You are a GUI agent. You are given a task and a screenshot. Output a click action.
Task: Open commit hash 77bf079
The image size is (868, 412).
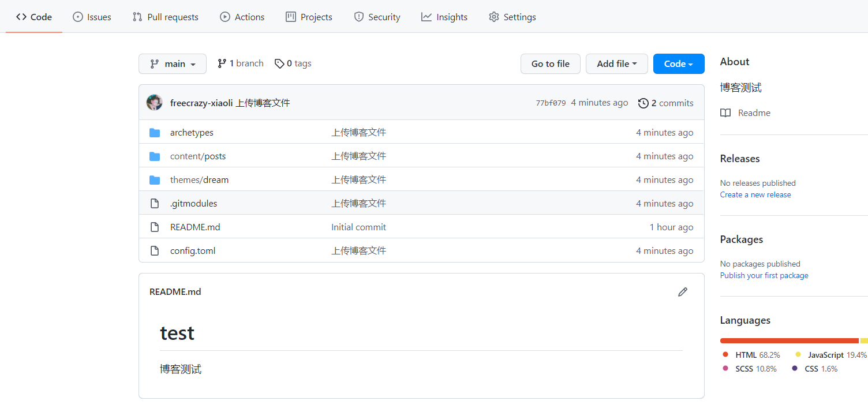551,103
